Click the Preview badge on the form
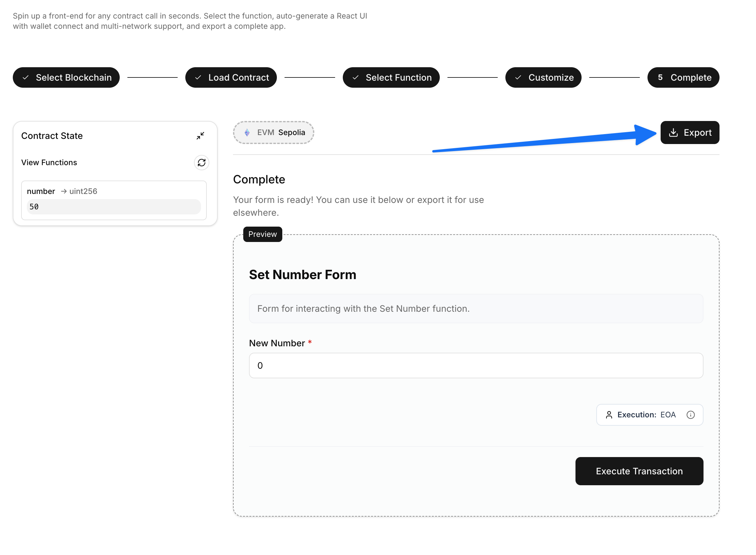This screenshot has height=555, width=756. tap(262, 234)
